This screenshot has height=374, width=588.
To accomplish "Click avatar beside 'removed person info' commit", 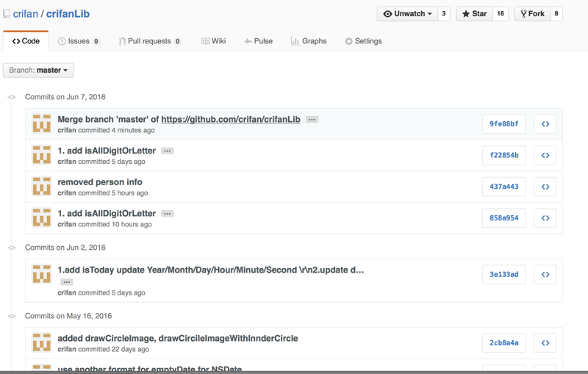I will coord(42,187).
